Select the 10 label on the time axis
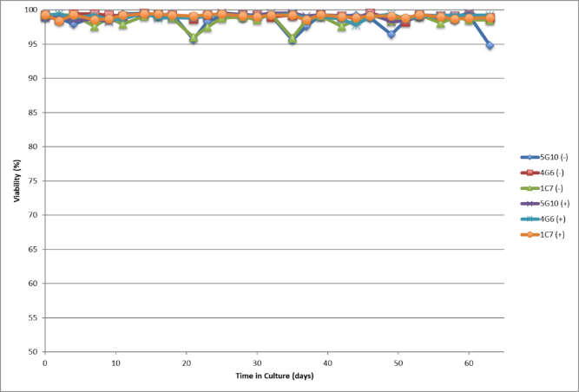579x392 pixels. point(115,363)
